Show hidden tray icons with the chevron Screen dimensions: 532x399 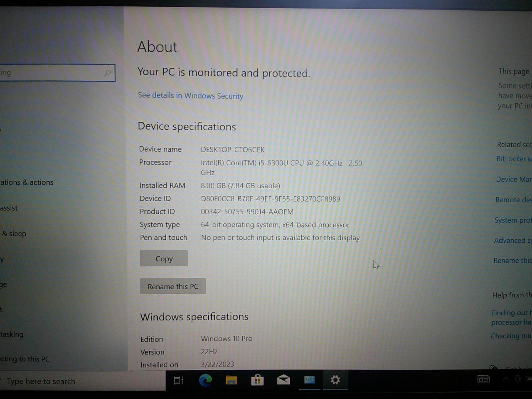(505, 379)
